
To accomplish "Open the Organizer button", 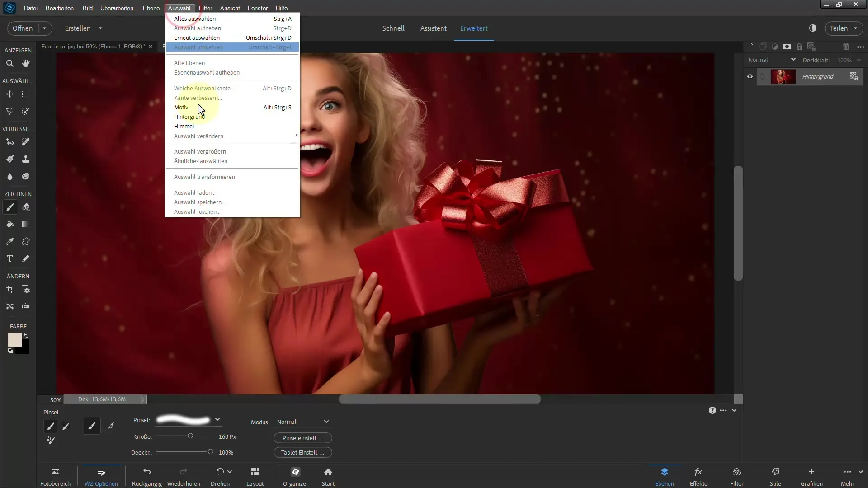I will [296, 477].
